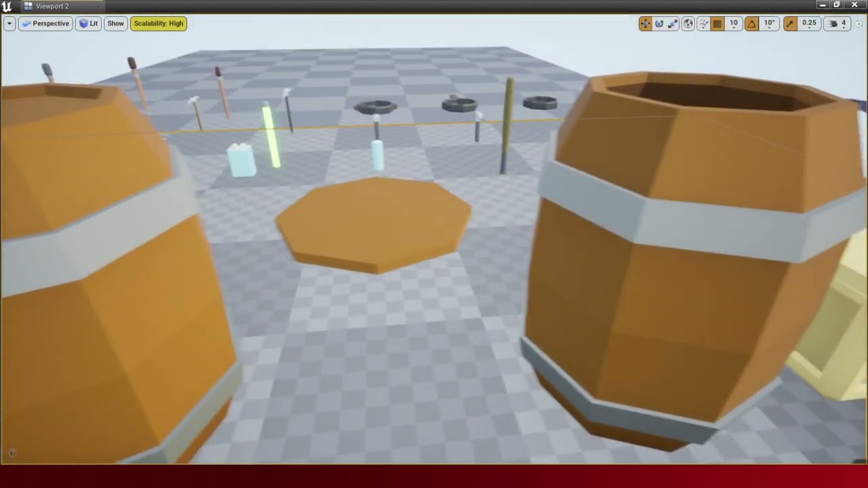Select the rotate gizmo tool

[x=659, y=24]
